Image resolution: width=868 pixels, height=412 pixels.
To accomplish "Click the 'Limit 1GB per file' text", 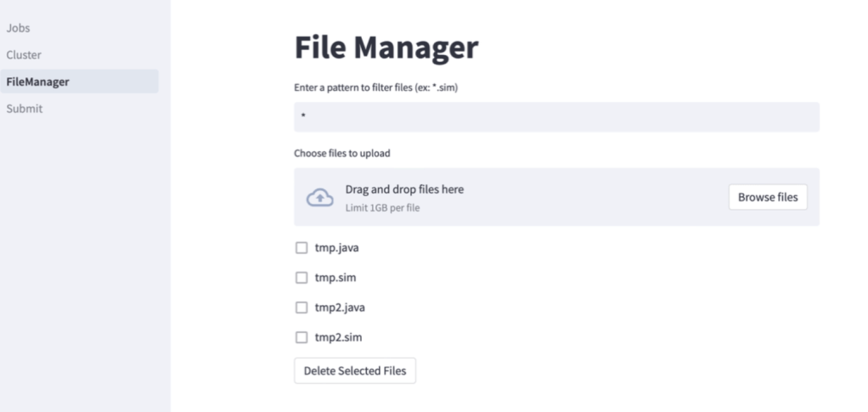I will tap(382, 208).
